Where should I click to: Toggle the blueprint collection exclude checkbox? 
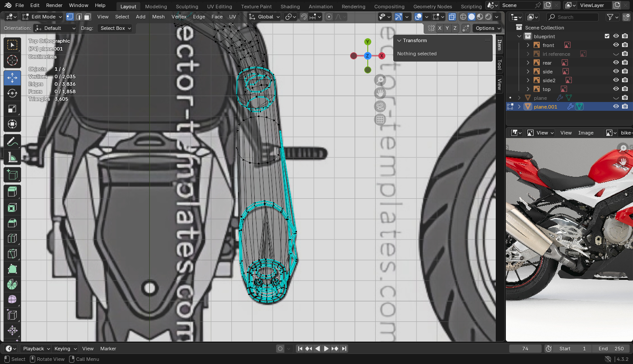607,36
